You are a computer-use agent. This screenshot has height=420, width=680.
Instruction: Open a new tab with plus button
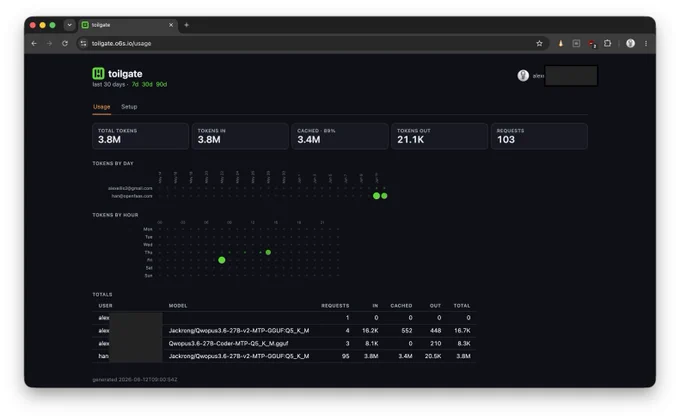[186, 25]
